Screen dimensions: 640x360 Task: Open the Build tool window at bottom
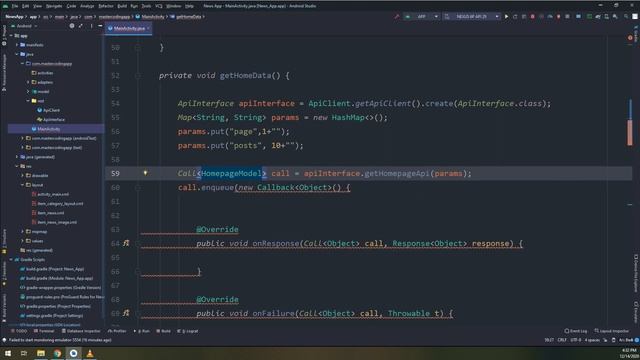point(163,331)
